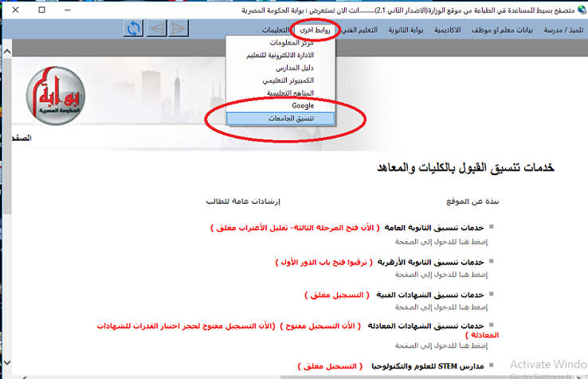588x379 pixels.
Task: Click the forward arrow navigation icon
Action: [178, 29]
